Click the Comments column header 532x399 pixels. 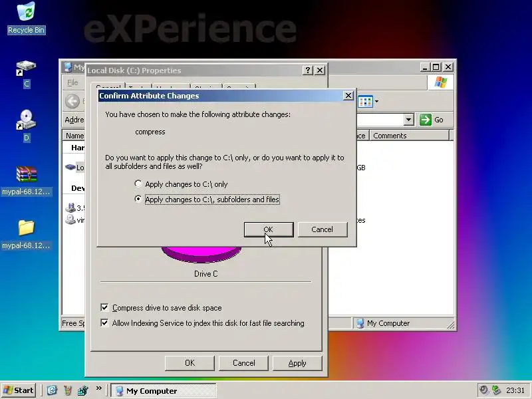pyautogui.click(x=409, y=136)
